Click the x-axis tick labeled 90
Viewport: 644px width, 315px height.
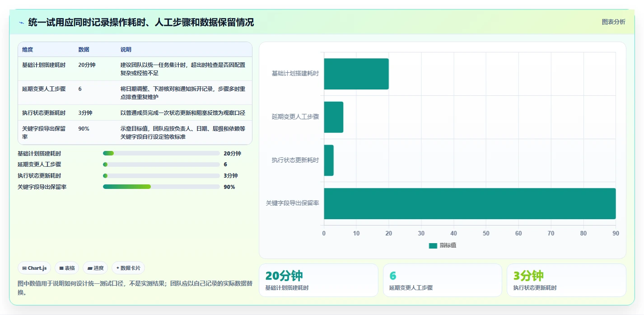coord(616,234)
